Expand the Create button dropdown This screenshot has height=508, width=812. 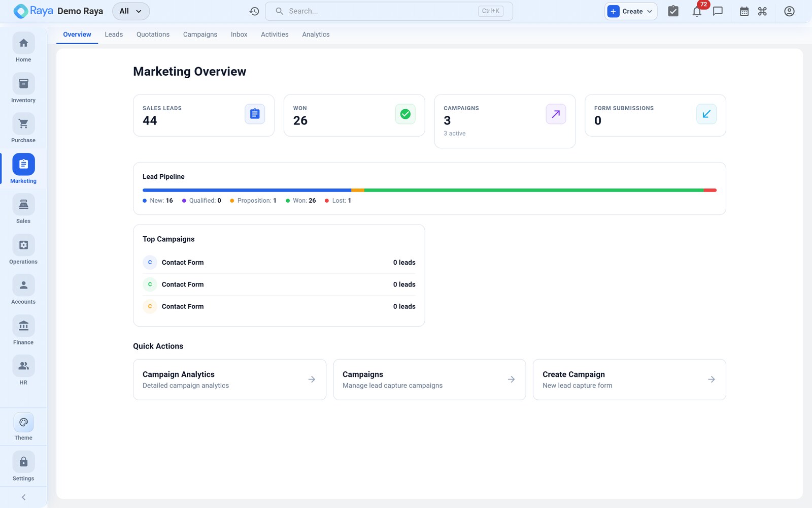[631, 11]
